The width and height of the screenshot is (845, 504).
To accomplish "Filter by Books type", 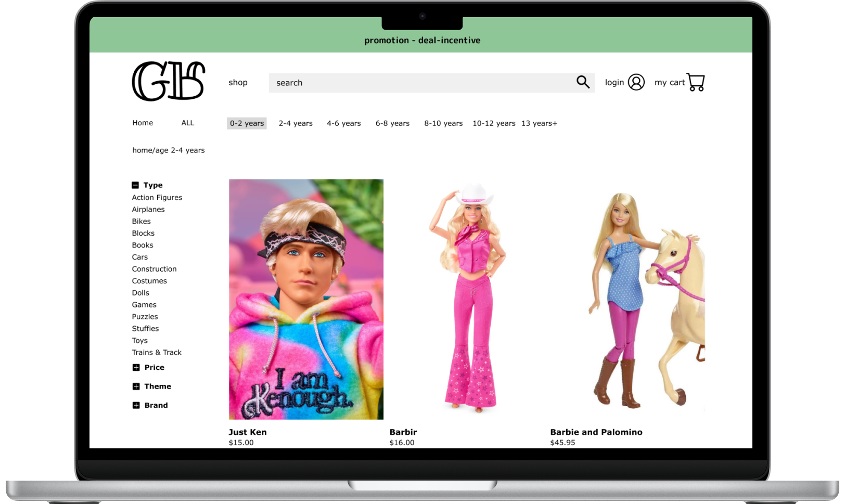I will coord(143,245).
